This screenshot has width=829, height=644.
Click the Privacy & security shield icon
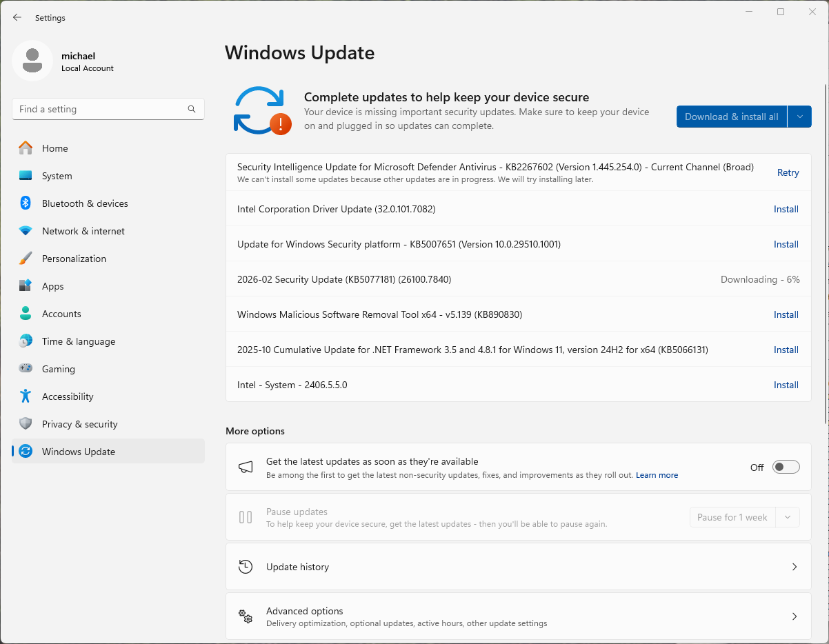[x=26, y=424]
